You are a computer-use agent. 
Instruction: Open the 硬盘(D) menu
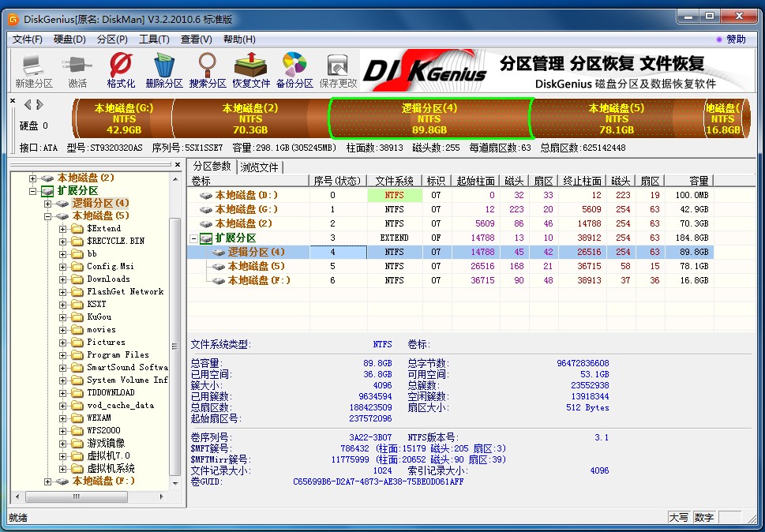pyautogui.click(x=69, y=39)
